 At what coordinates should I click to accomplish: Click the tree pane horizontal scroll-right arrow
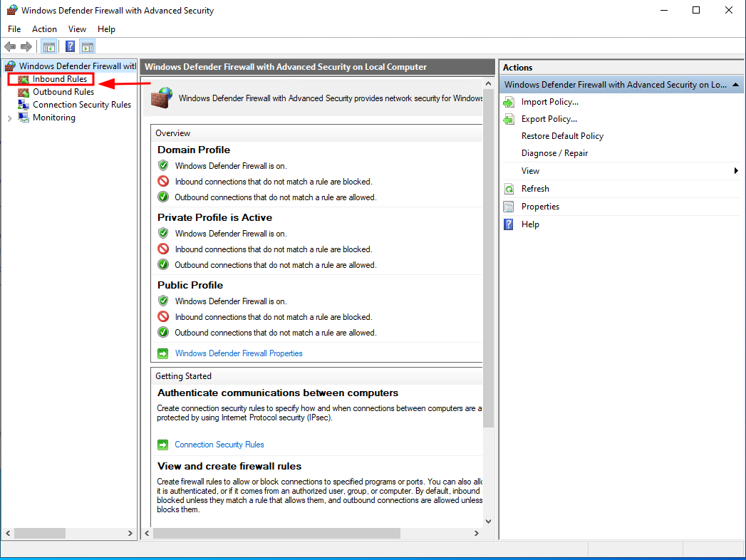(130, 534)
